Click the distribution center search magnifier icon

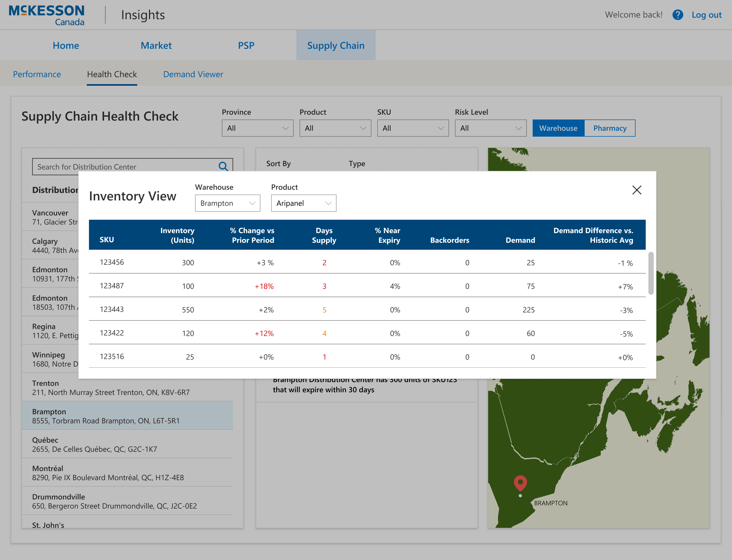point(223,166)
